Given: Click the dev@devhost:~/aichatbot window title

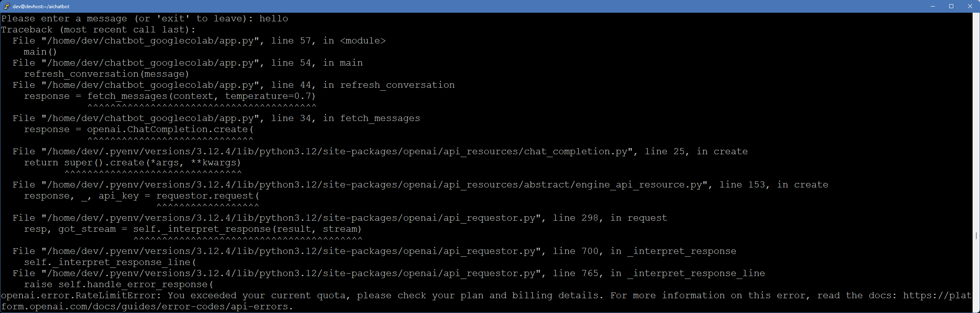Looking at the screenshot, I should (41, 7).
